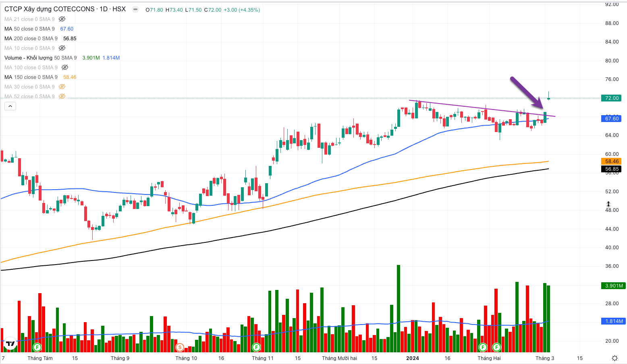Image resolution: width=627 pixels, height=364 pixels.
Task: Click the green 3.901M volume axis label
Action: point(613,285)
